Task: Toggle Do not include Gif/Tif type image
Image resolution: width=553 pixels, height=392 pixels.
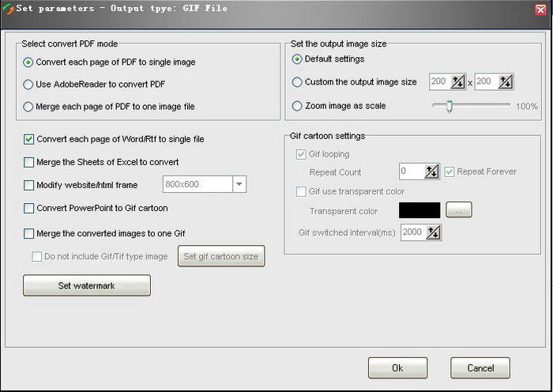Action: pos(36,257)
